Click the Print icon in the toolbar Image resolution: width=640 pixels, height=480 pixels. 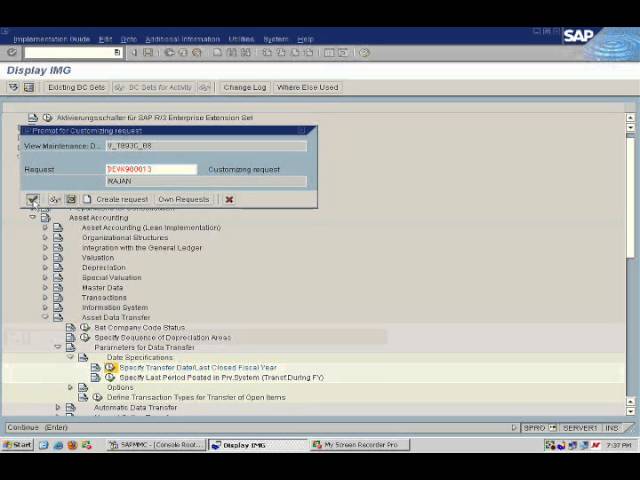coord(218,52)
